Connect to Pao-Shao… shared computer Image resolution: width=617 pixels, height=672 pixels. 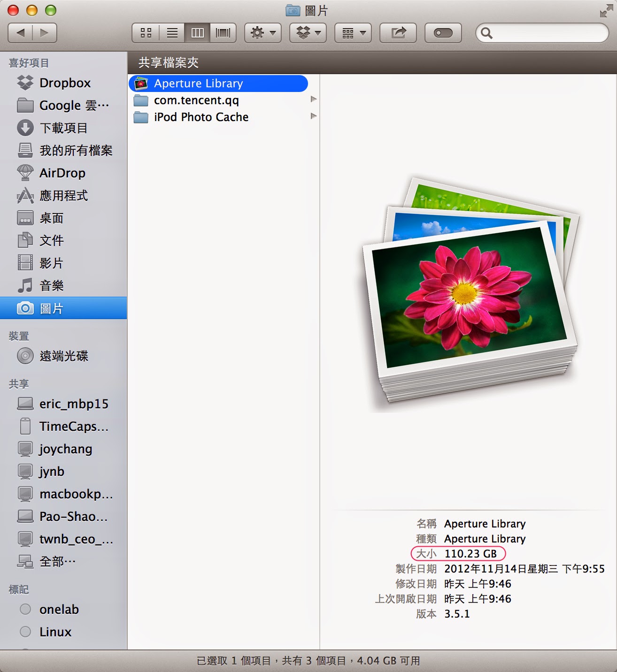click(63, 517)
